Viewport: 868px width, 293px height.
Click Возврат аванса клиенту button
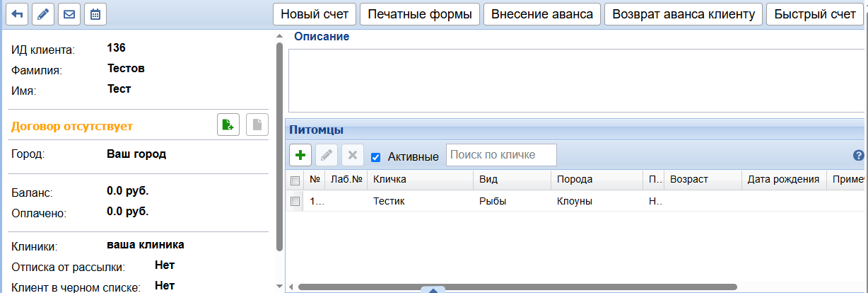click(684, 14)
